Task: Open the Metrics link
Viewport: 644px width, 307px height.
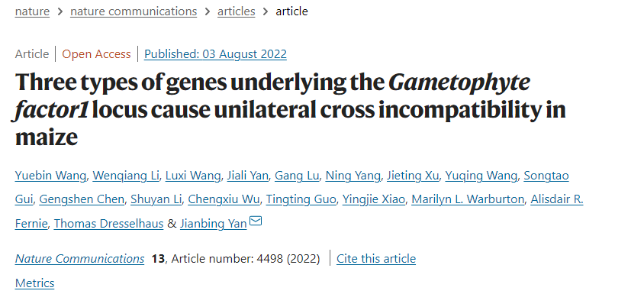Action: pos(34,283)
